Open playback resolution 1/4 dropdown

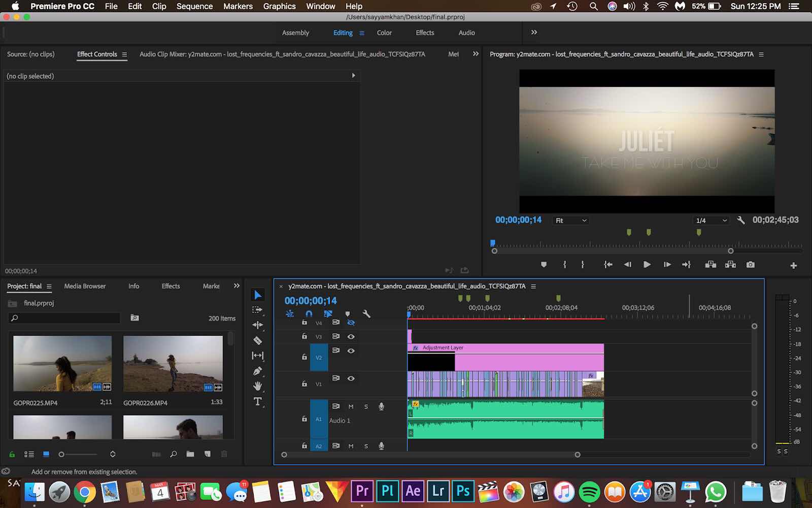click(x=711, y=220)
